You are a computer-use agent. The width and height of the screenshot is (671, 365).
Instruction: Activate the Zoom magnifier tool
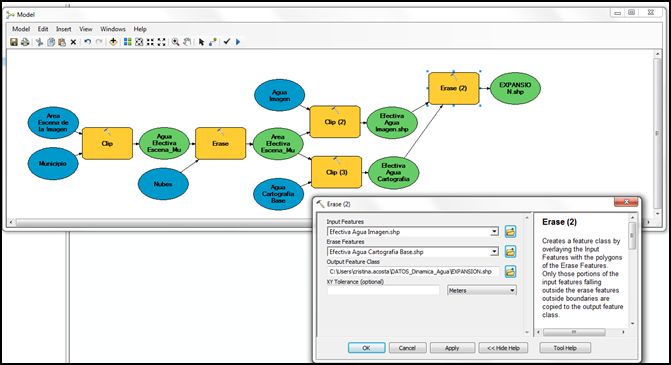(x=175, y=42)
